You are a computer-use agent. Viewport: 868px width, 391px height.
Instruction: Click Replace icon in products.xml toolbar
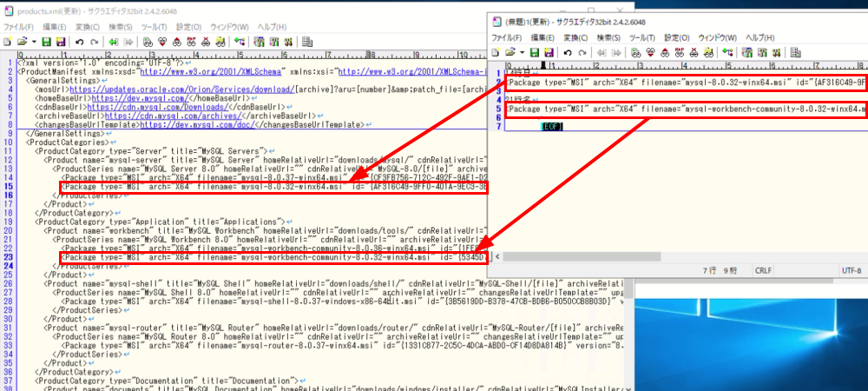192,41
